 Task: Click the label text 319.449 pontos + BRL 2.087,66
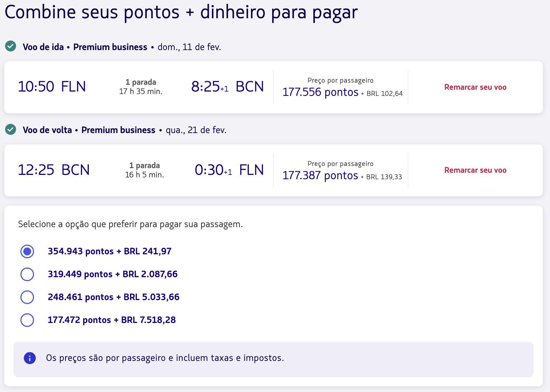(x=113, y=274)
